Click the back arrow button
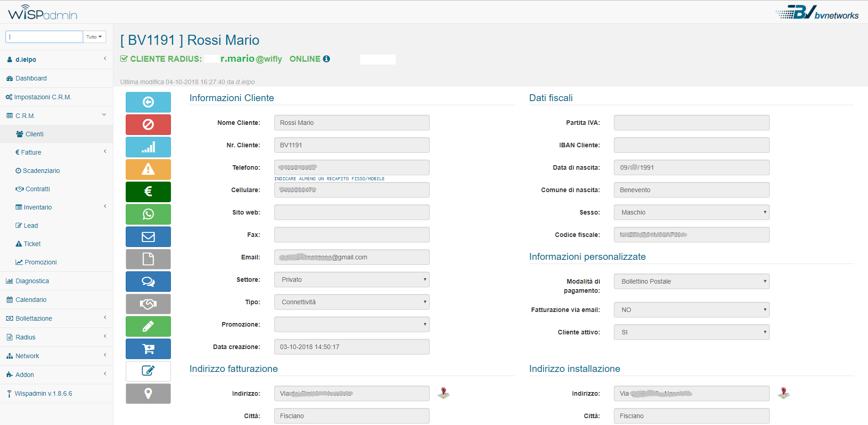Screen dimensions: 868x425 [x=148, y=102]
